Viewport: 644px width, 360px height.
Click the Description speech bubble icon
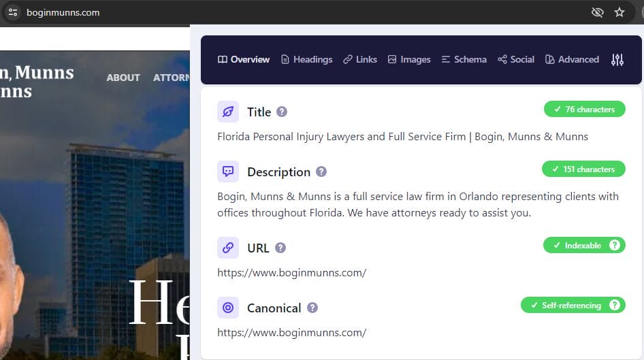tap(228, 171)
